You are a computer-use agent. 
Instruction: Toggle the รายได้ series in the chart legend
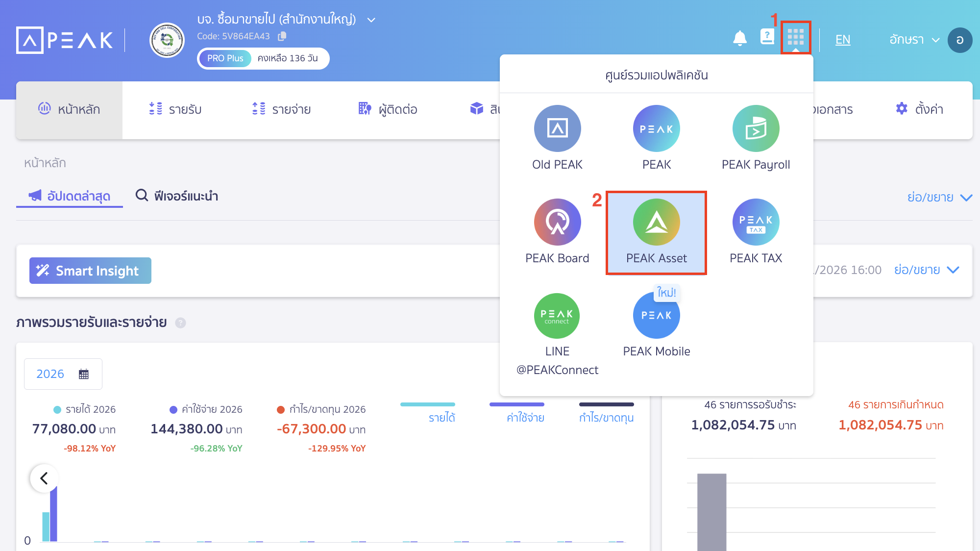(441, 417)
